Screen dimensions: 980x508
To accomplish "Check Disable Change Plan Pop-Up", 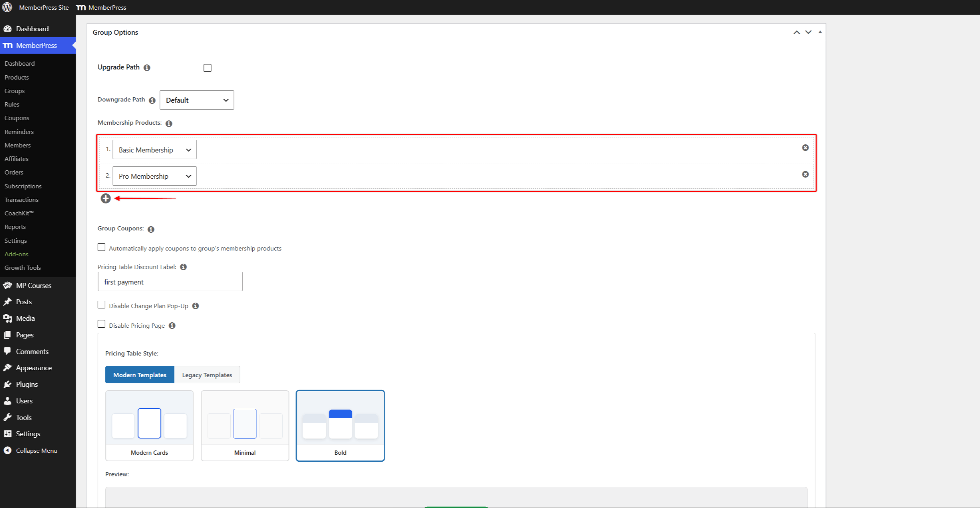I will 101,305.
